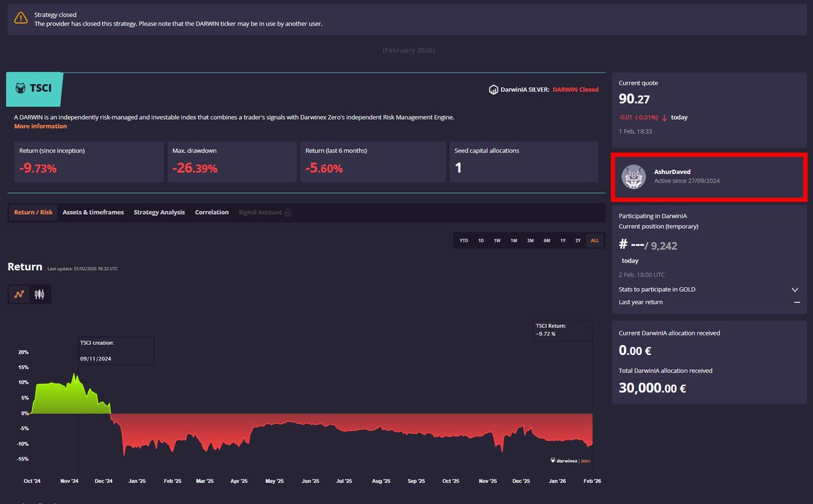
Task: Click the -0.01 (-0.01%) change text
Action: point(638,117)
